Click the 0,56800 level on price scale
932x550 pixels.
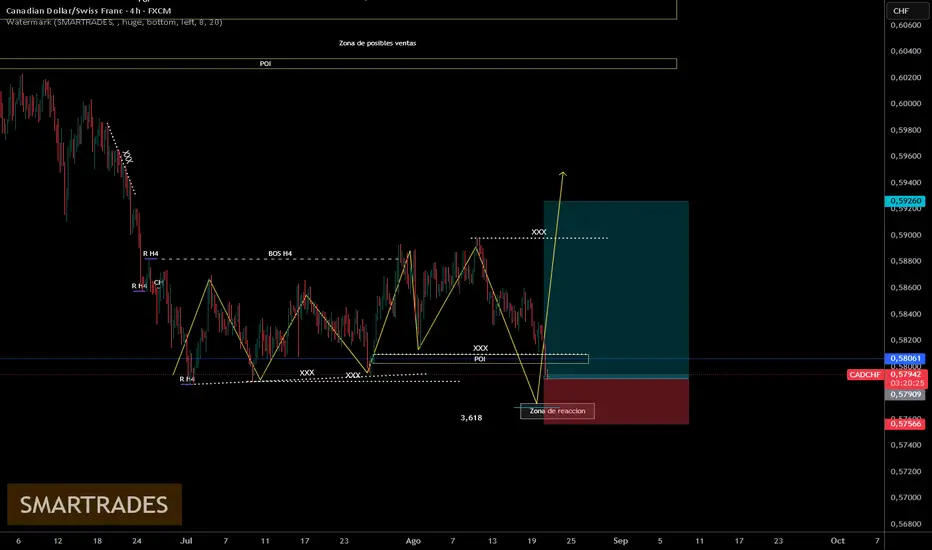(905, 524)
